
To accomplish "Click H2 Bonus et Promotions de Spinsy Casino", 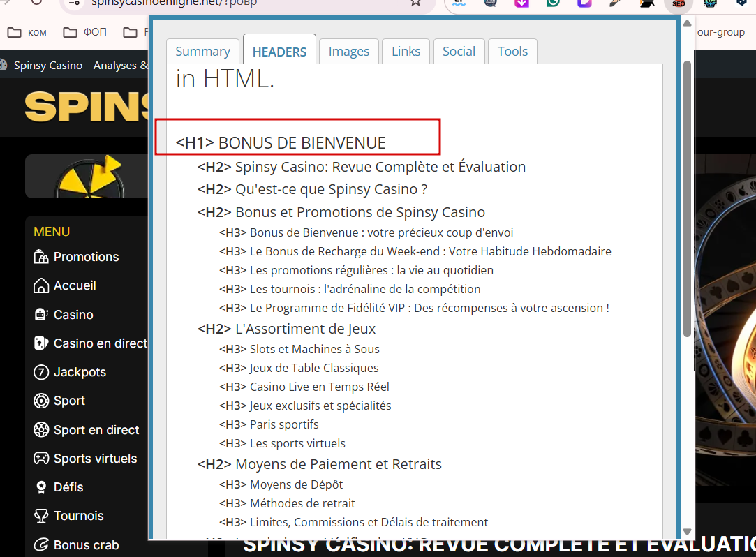I will click(x=341, y=212).
